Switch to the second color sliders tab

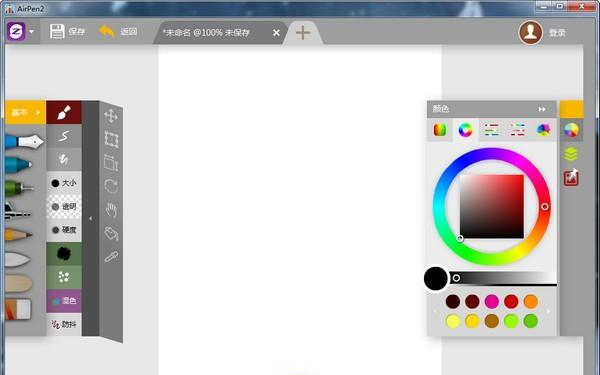(x=517, y=130)
